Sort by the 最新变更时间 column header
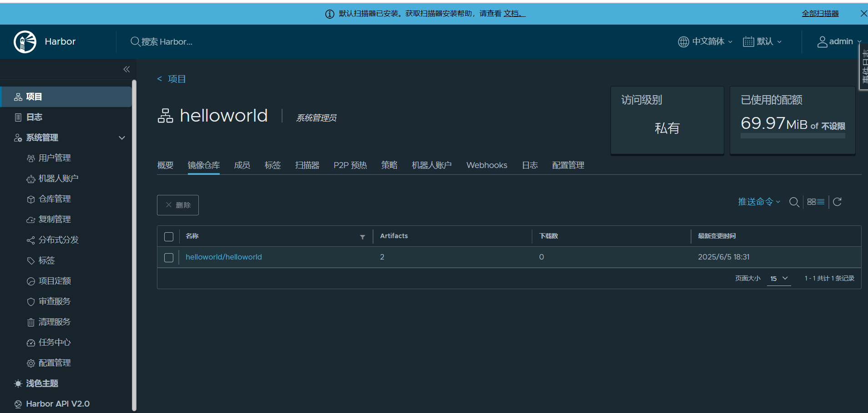The height and width of the screenshot is (413, 868). (x=717, y=236)
